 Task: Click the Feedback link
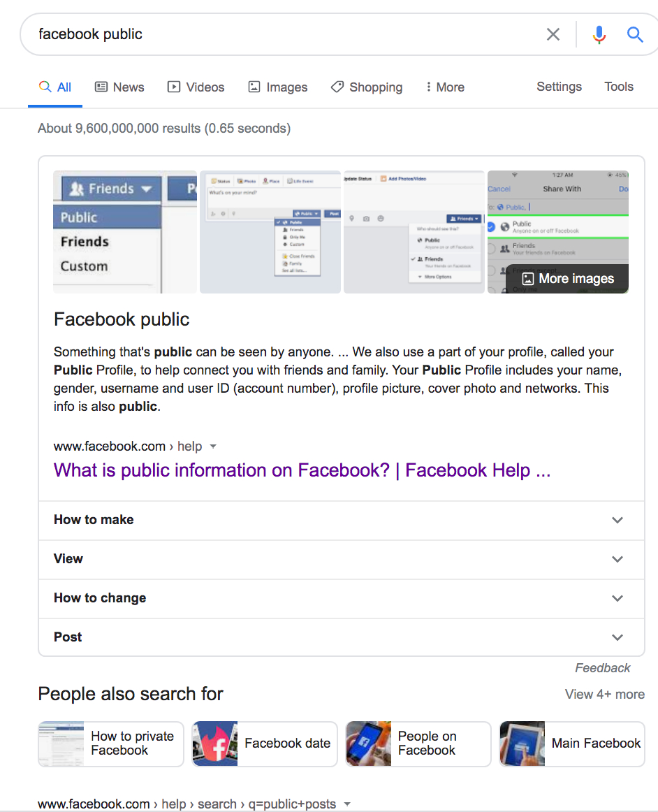(x=603, y=668)
